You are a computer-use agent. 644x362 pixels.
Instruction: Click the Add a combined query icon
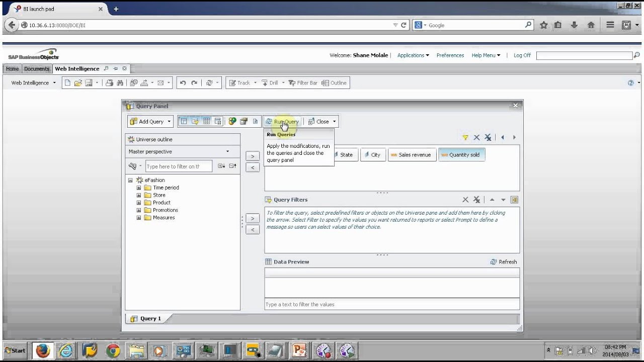point(232,121)
